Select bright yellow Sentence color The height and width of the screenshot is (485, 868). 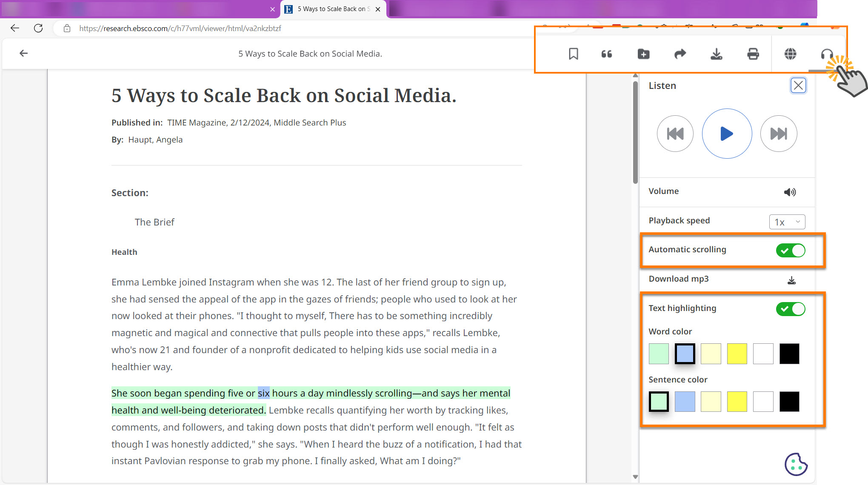pyautogui.click(x=737, y=402)
